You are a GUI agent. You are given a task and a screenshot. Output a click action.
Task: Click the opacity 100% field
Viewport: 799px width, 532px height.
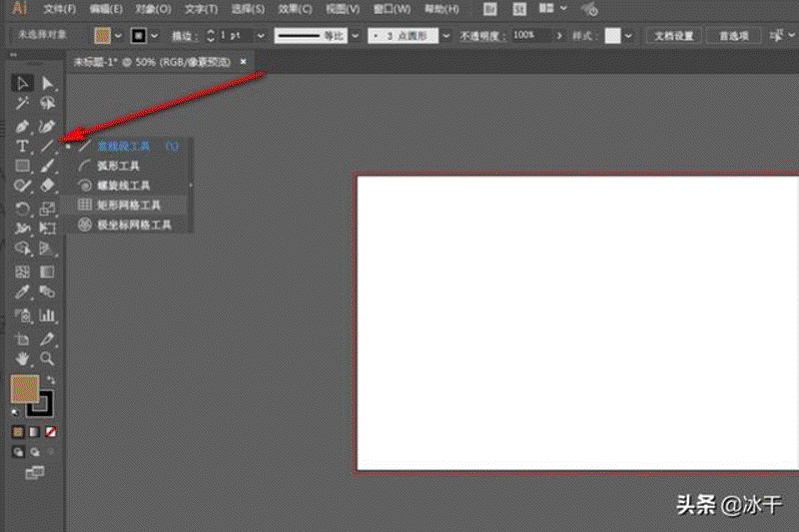[532, 35]
